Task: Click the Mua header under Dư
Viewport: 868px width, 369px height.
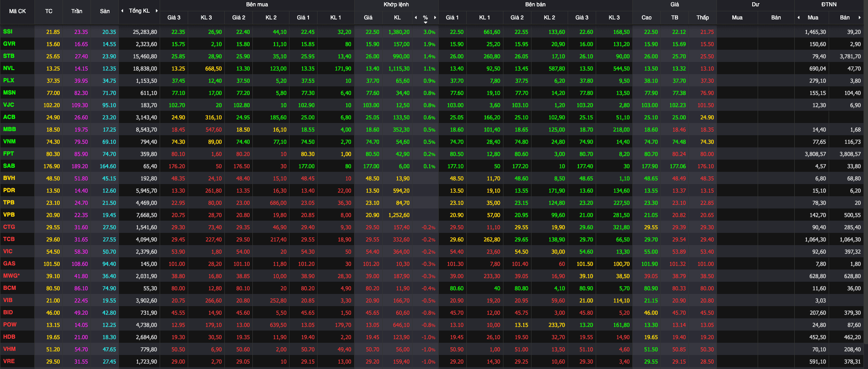Action: (x=737, y=18)
